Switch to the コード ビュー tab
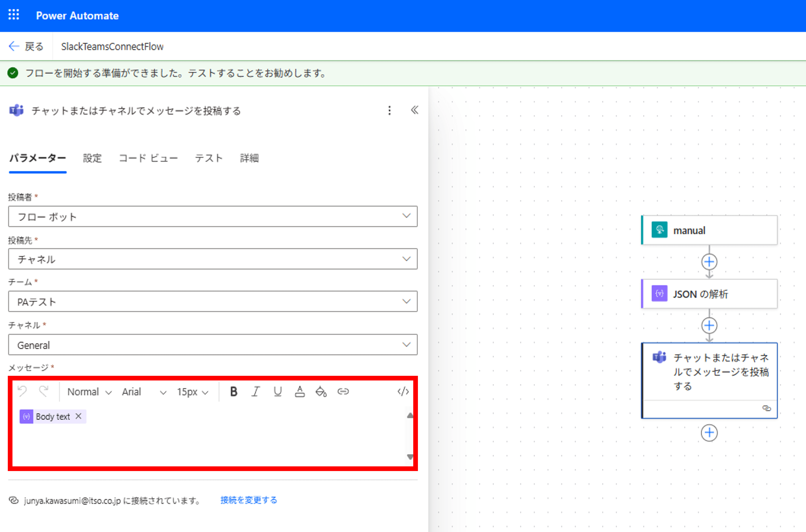 click(148, 158)
